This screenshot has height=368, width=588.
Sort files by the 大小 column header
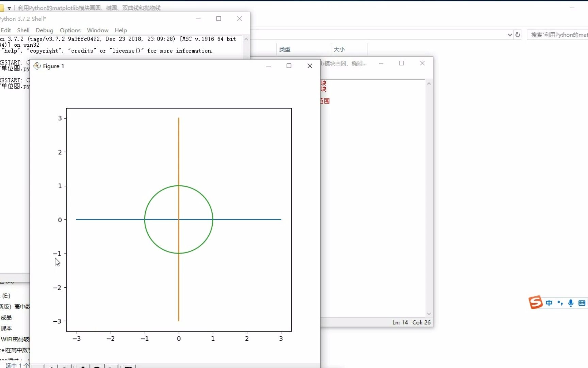pos(339,49)
